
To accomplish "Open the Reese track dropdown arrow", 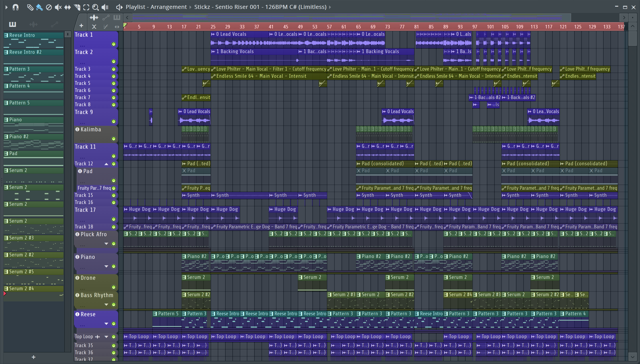I will pos(106,324).
